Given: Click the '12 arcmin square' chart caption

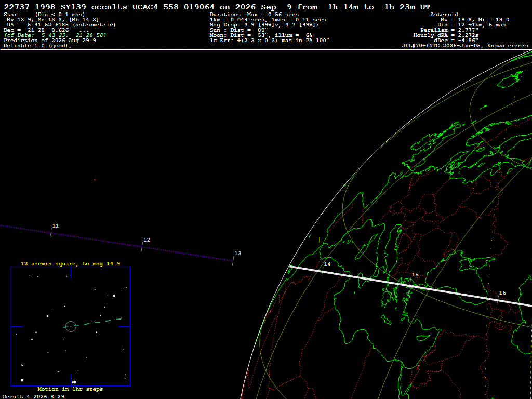Looking at the screenshot, I should click(71, 263).
